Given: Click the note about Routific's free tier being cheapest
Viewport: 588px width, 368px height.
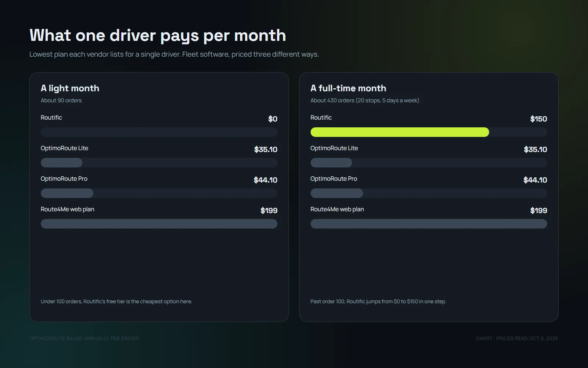Looking at the screenshot, I should [x=116, y=301].
